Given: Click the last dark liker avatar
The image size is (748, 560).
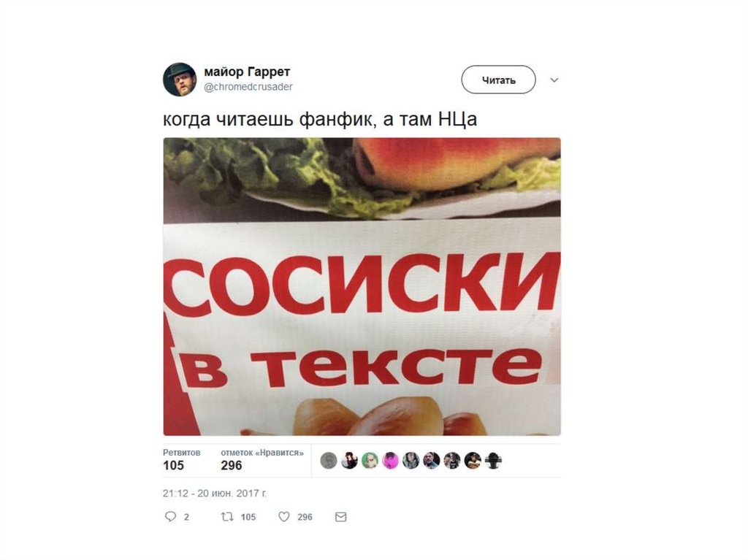Looking at the screenshot, I should tap(493, 461).
